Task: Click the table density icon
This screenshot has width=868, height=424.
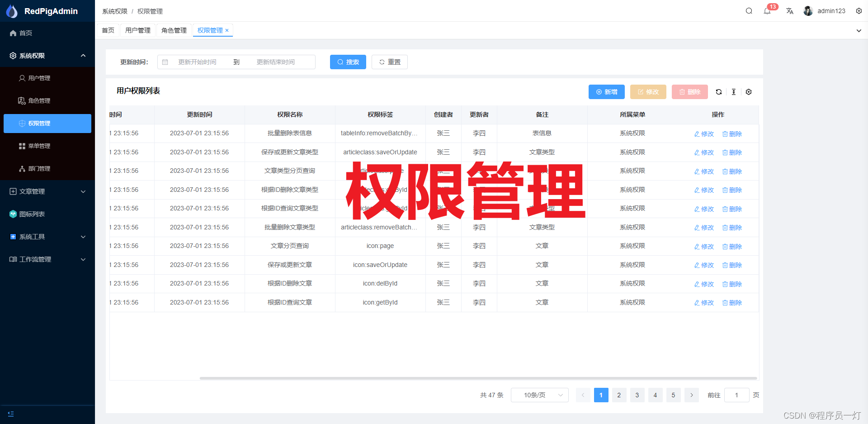Action: pos(734,92)
